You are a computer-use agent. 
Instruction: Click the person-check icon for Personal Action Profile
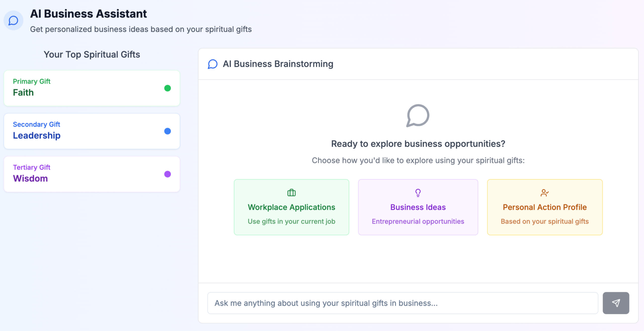[544, 193]
